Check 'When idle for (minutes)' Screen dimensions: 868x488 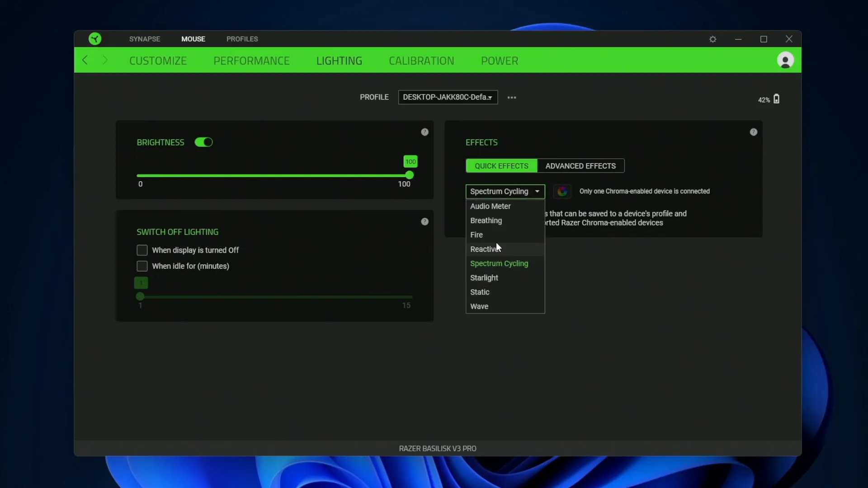click(142, 266)
